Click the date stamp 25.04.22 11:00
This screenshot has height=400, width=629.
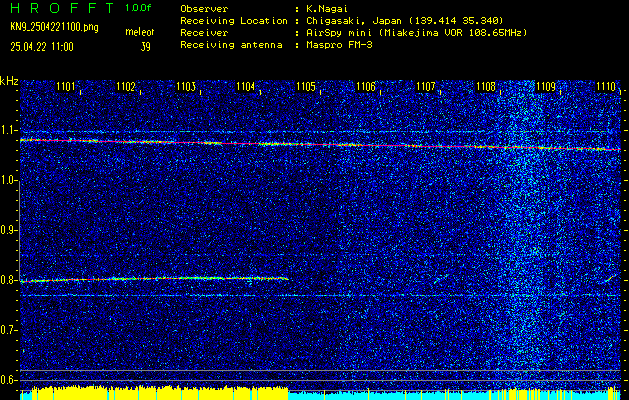(42, 47)
